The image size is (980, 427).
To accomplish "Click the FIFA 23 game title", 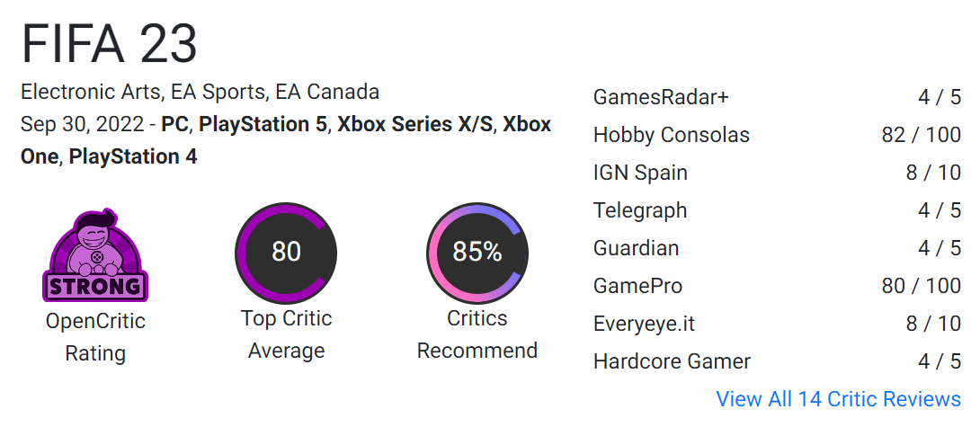I will tap(109, 42).
